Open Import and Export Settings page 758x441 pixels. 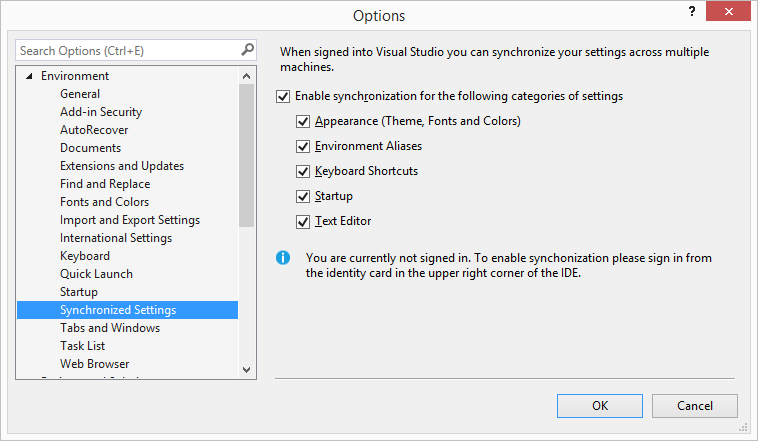click(x=130, y=220)
